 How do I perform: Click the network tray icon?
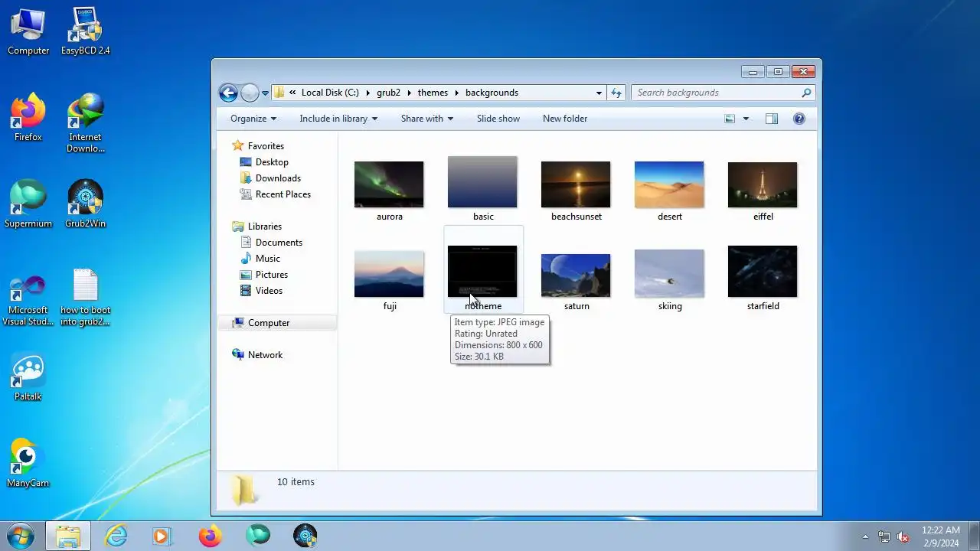(884, 536)
